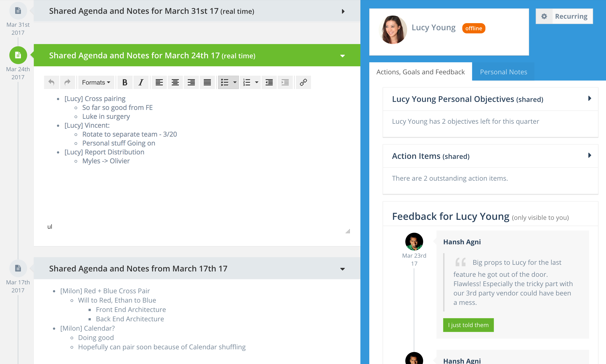Click Mar 17th document timeline icon
The height and width of the screenshot is (364, 606).
pos(18,268)
